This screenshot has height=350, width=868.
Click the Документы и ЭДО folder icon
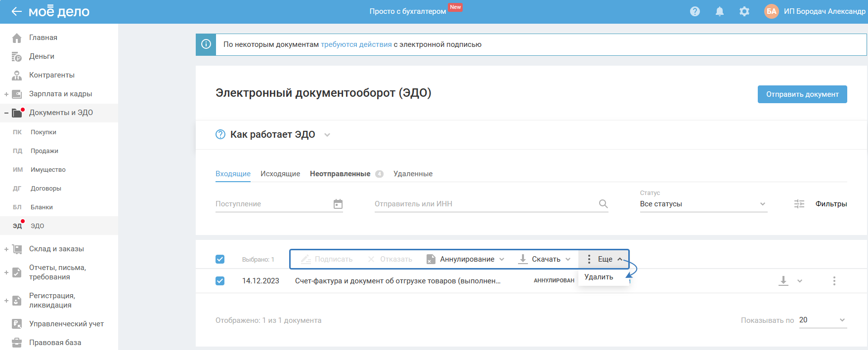tap(17, 113)
